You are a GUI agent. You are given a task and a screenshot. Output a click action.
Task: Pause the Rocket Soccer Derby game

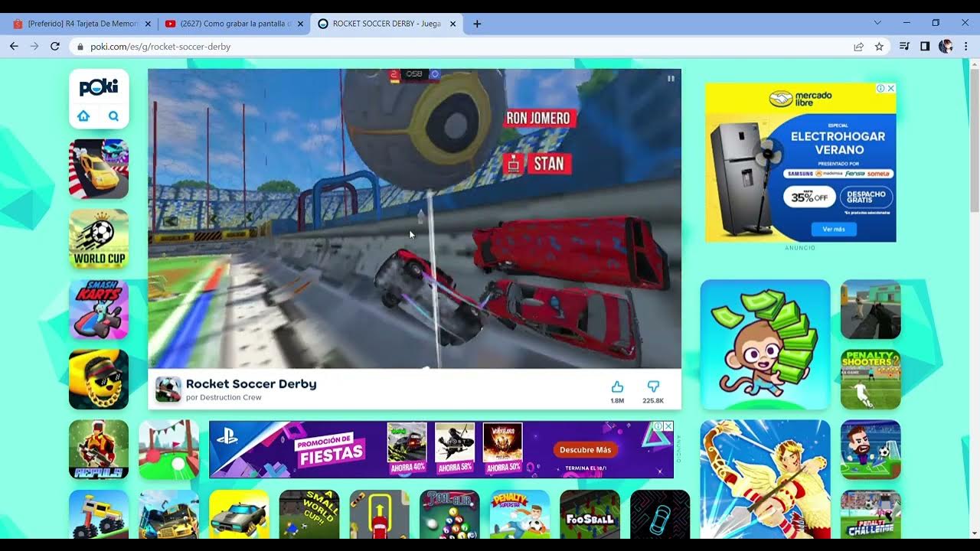(x=671, y=78)
